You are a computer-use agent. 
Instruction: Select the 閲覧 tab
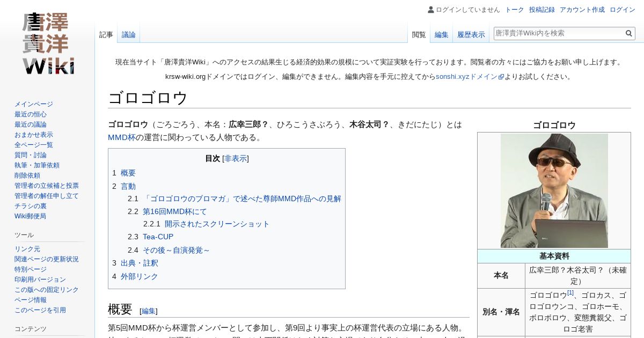(419, 35)
